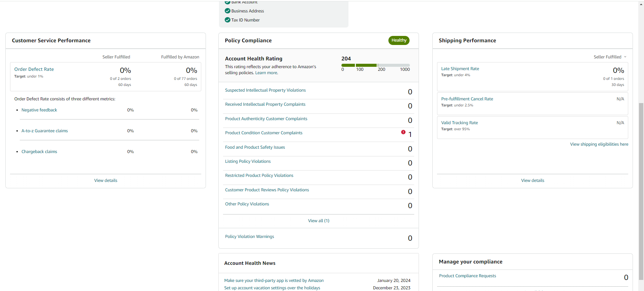Open Customer Product Reviews Policy Violations
Viewport: 644px width, 291px height.
coord(267,190)
